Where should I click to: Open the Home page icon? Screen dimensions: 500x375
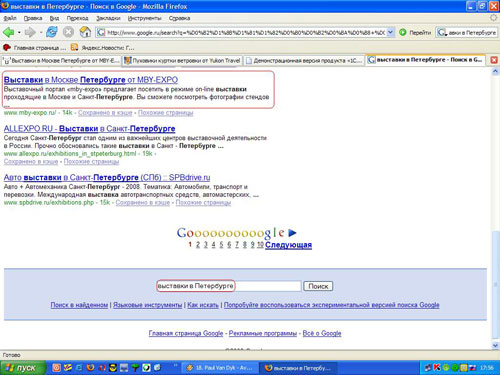tap(85, 32)
